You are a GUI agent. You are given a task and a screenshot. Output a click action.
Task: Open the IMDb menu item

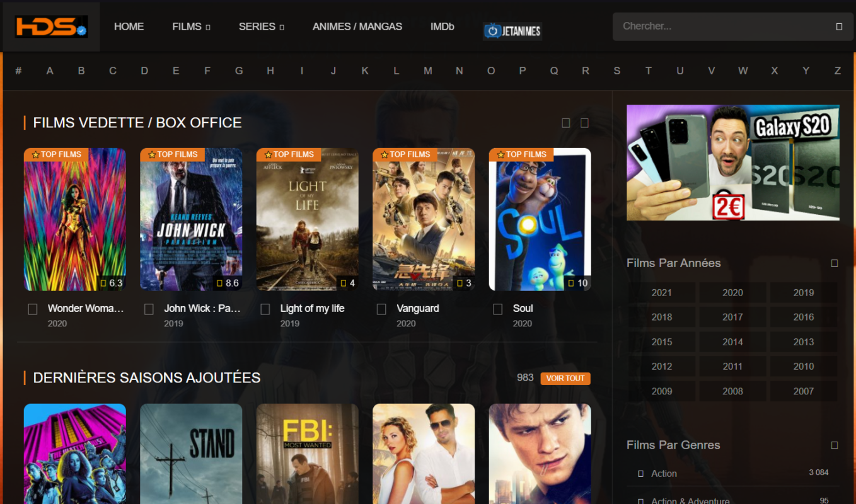(x=442, y=26)
